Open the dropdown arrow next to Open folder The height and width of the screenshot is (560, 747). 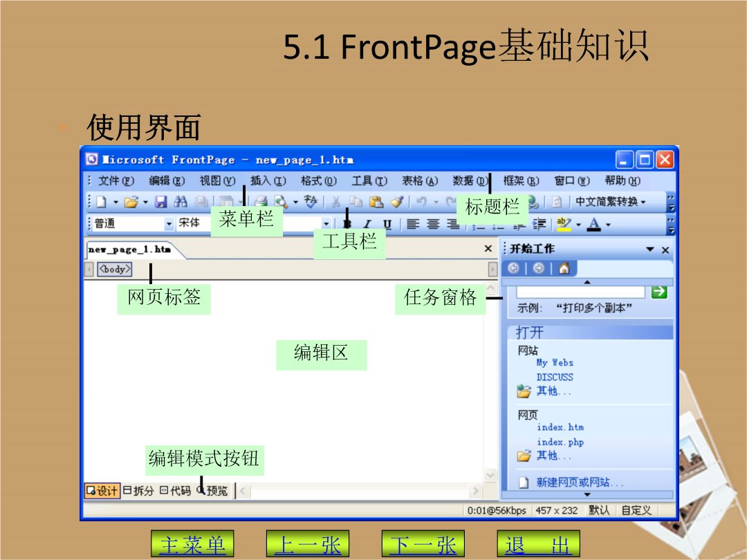pos(146,203)
